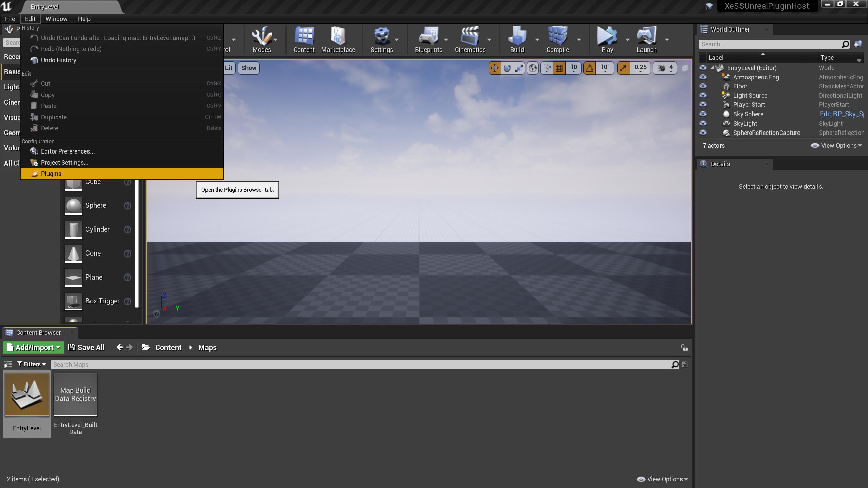
Task: Toggle the sources panel icon in Content Browser
Action: (x=8, y=364)
